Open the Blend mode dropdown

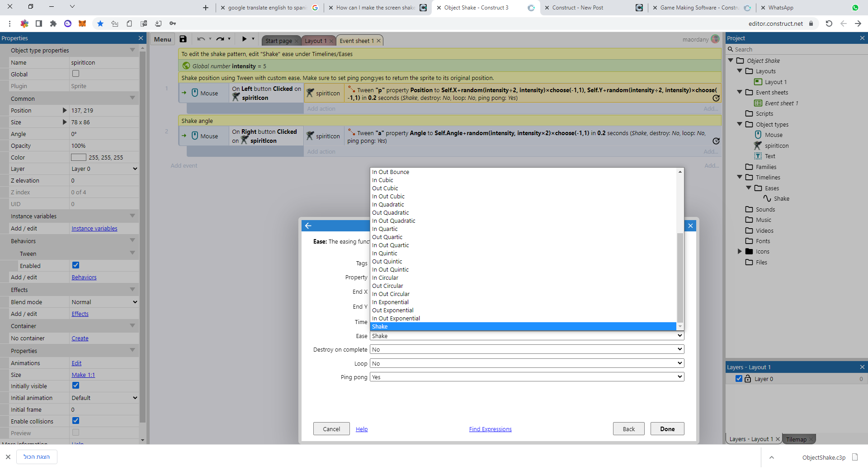pyautogui.click(x=104, y=302)
